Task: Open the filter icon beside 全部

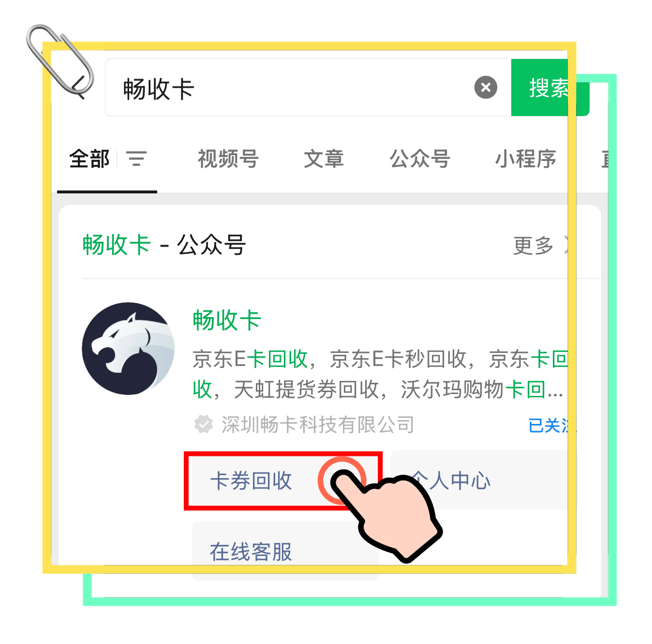Action: pyautogui.click(x=136, y=159)
